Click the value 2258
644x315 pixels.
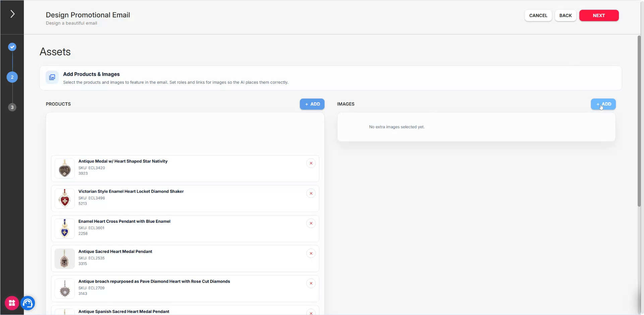point(83,234)
